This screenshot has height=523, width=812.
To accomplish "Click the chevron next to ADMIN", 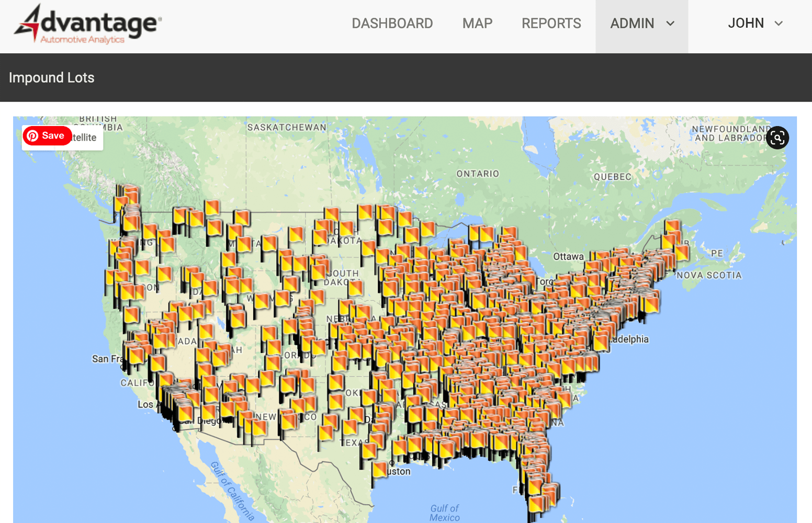I will coord(671,24).
